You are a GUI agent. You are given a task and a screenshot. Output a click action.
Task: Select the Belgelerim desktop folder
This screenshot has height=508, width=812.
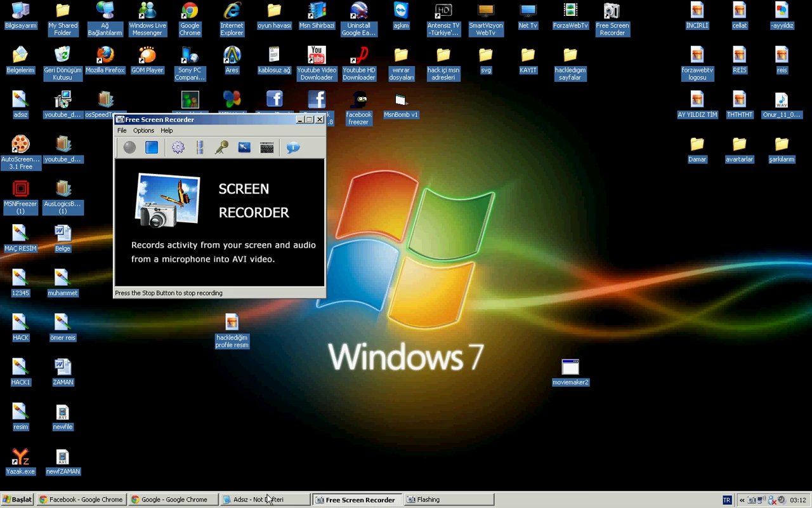click(x=20, y=61)
